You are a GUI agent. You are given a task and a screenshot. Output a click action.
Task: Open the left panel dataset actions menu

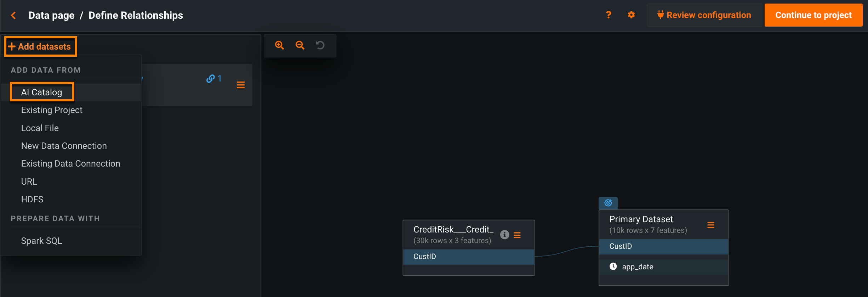(241, 85)
